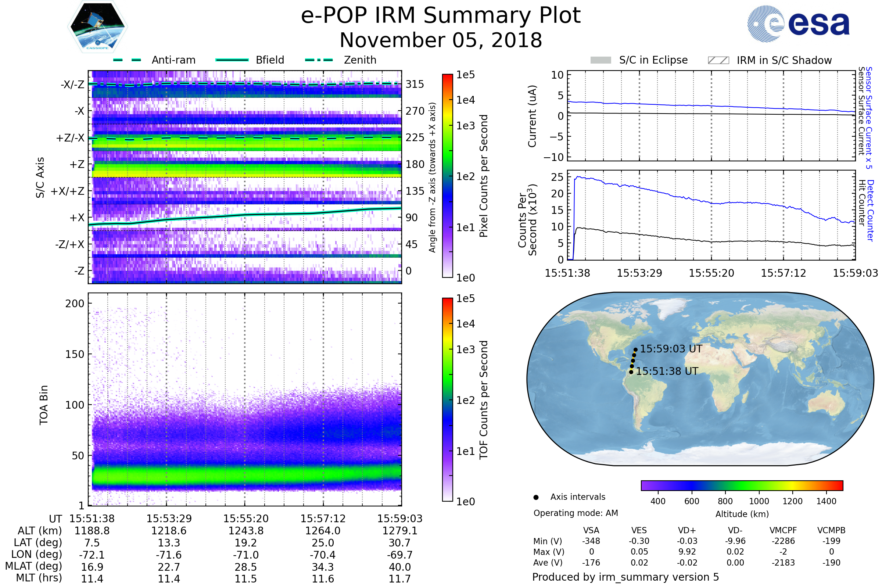The width and height of the screenshot is (882, 588).
Task: Click the ESA logo
Action: [x=798, y=23]
